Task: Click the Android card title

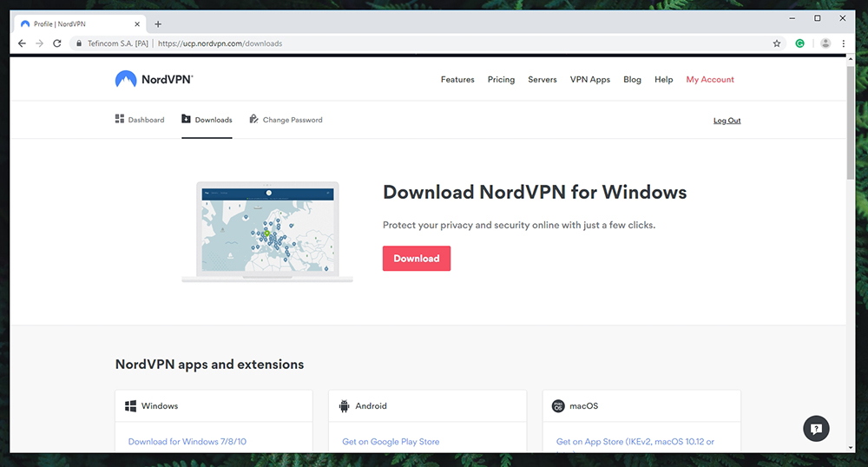Action: tap(371, 406)
